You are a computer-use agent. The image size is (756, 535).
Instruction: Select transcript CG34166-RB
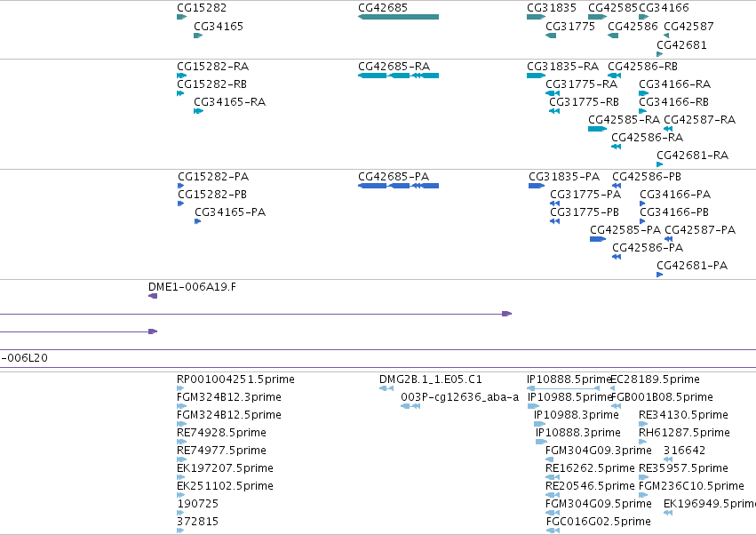(673, 102)
